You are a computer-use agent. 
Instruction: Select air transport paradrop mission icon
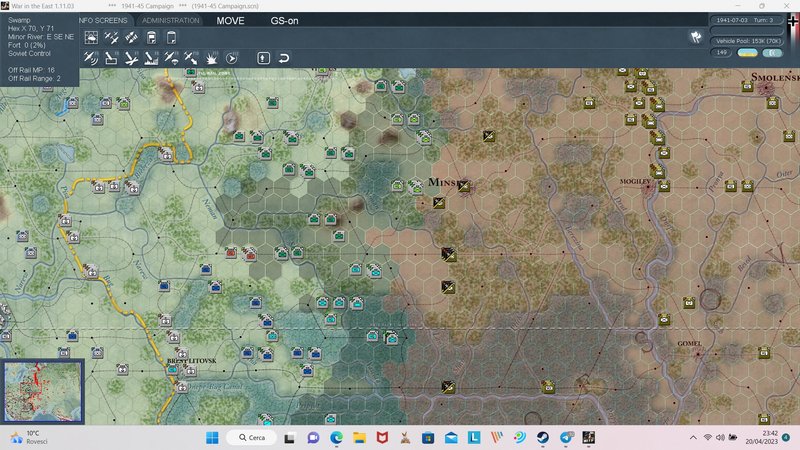171,58
